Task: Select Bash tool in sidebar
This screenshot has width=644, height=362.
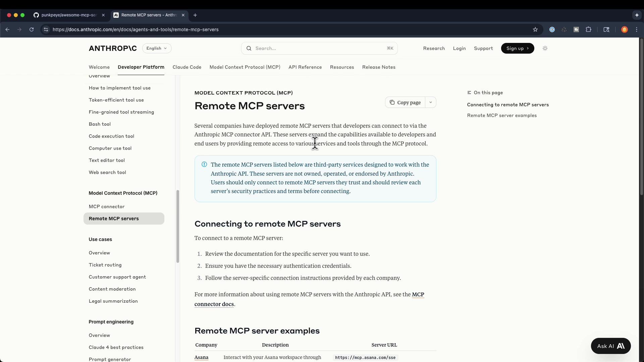Action: [x=100, y=124]
